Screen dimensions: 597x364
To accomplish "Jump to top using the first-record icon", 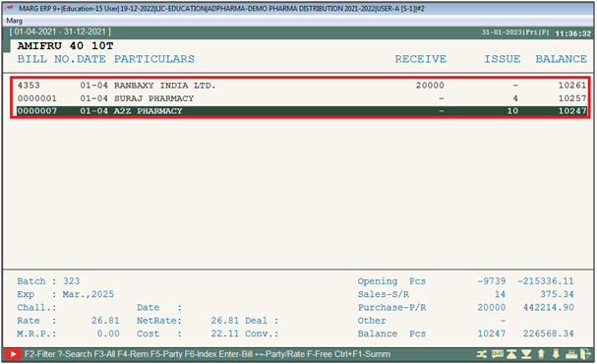I will coord(511,354).
